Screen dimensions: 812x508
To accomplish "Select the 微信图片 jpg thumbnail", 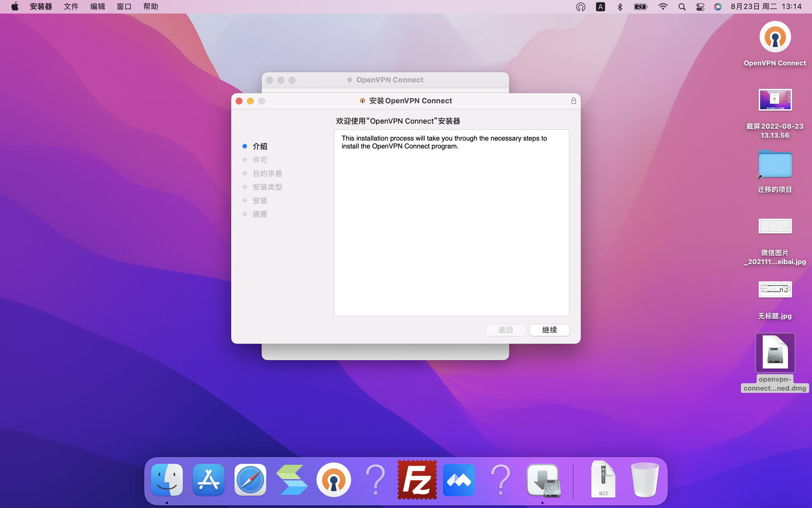I will (x=775, y=226).
